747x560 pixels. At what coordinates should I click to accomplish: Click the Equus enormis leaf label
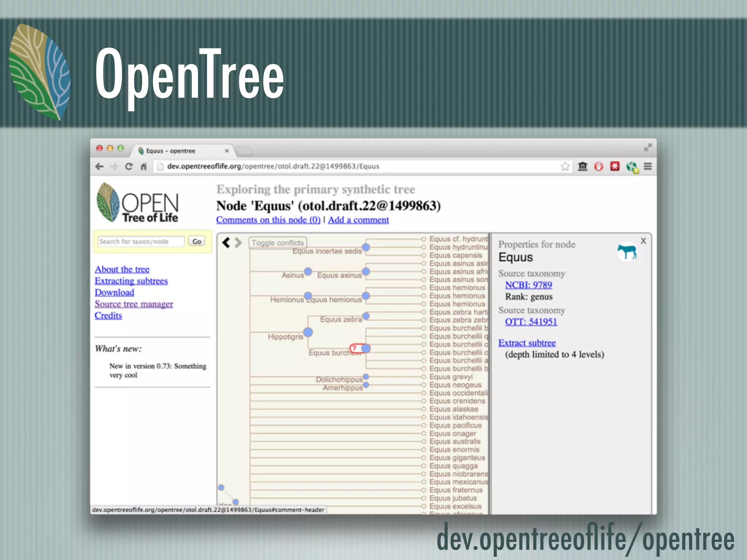[x=454, y=450]
